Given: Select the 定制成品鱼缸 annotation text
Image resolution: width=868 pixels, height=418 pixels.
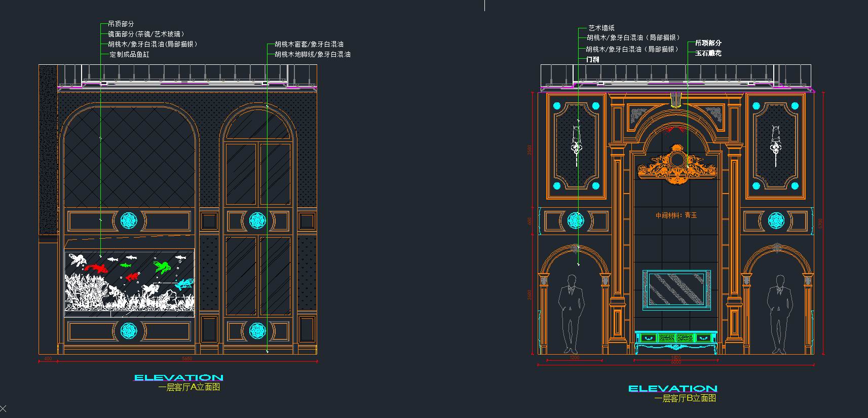Looking at the screenshot, I should pyautogui.click(x=129, y=54).
